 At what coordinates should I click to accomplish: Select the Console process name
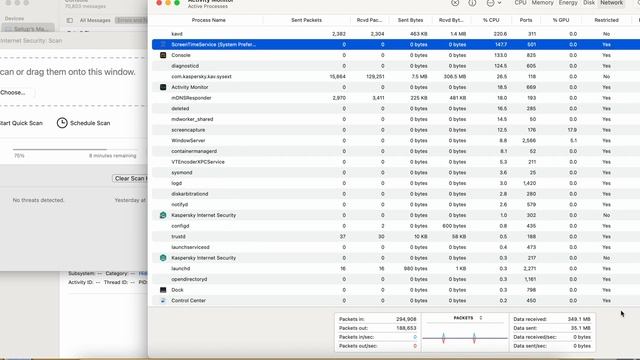[181, 55]
